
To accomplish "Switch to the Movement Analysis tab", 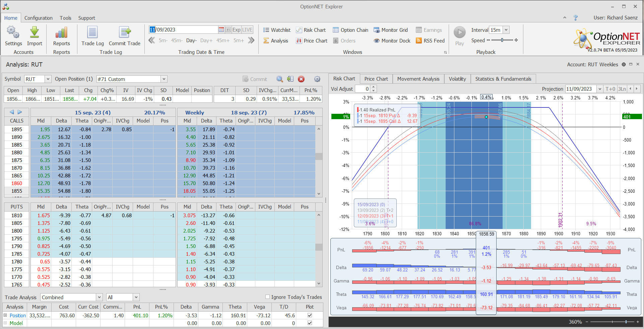I will click(x=418, y=79).
